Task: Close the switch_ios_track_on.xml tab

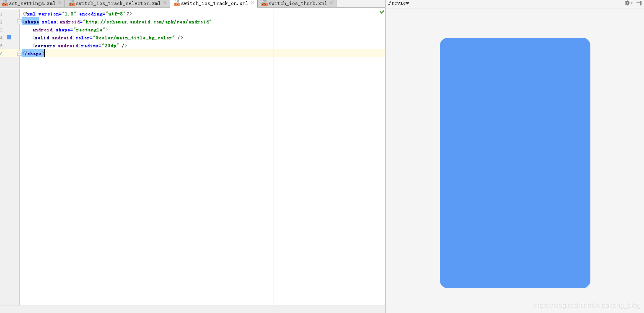Action: tap(252, 3)
